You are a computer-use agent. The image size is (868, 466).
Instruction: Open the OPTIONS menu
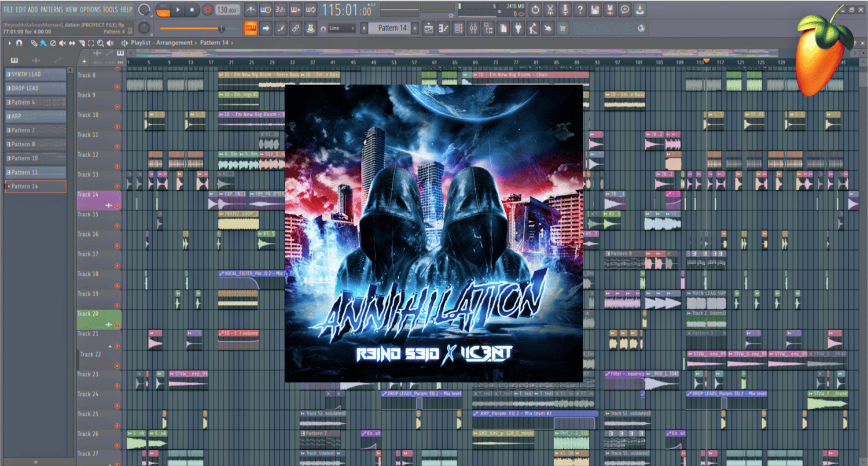(90, 10)
